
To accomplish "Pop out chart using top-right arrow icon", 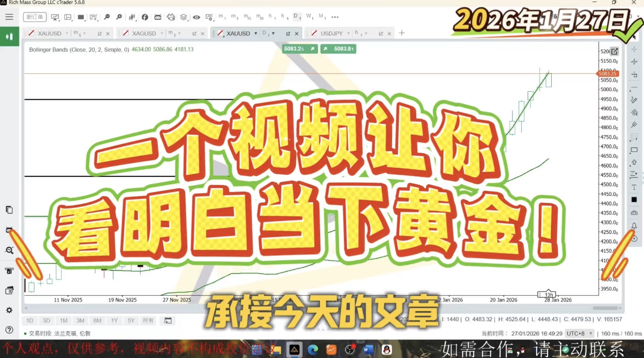I will (x=615, y=51).
